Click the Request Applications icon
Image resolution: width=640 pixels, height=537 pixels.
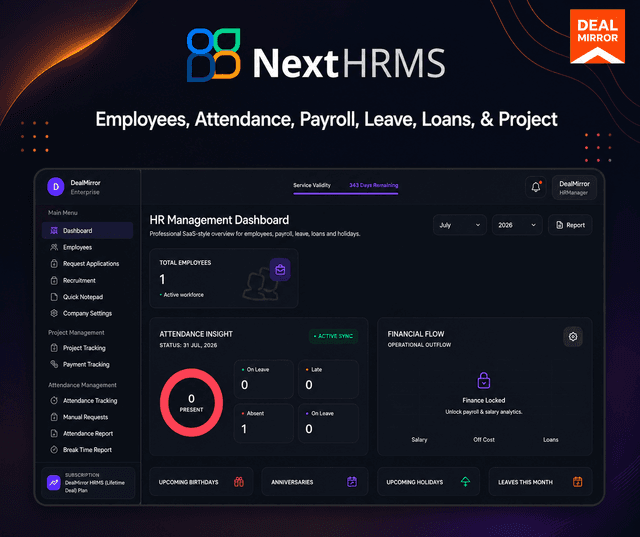click(x=54, y=264)
